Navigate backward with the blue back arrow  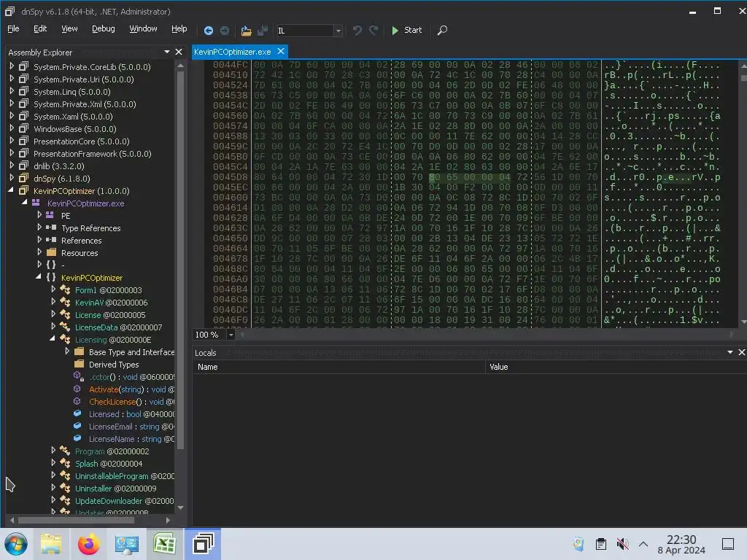click(x=208, y=31)
